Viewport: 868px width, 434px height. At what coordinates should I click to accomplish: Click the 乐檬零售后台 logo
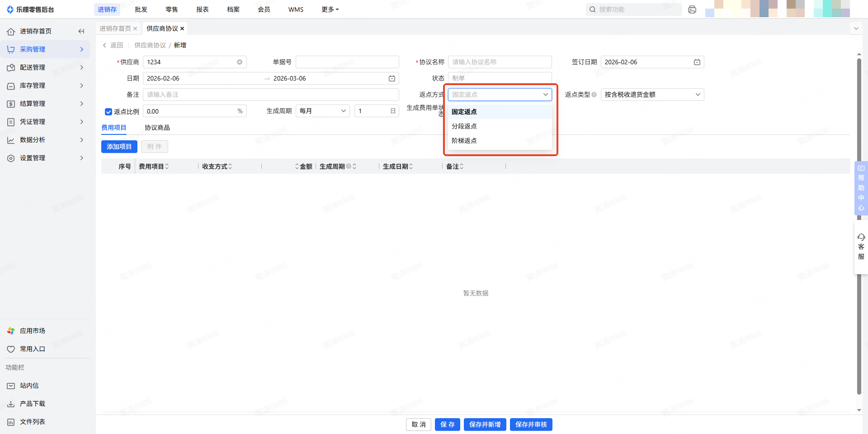coord(30,10)
